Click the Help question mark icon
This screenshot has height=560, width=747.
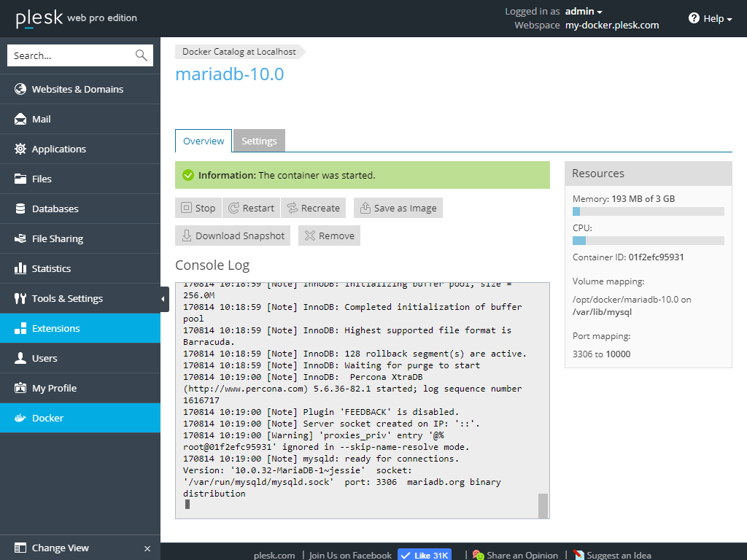[x=694, y=18]
